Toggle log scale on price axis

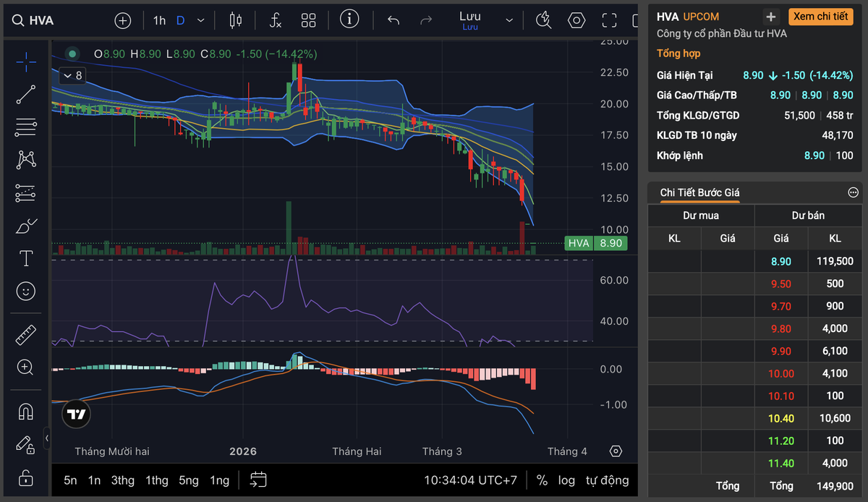click(x=566, y=480)
